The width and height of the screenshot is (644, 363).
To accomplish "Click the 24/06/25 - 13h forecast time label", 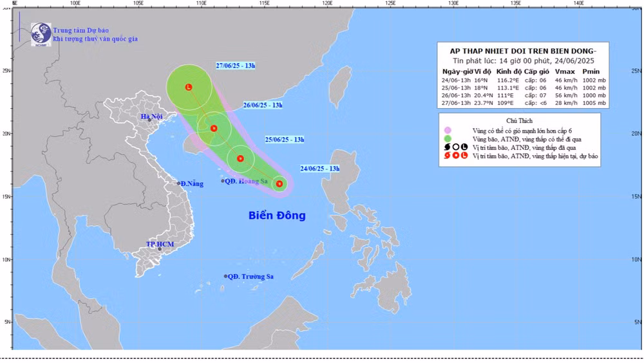I will [x=319, y=169].
